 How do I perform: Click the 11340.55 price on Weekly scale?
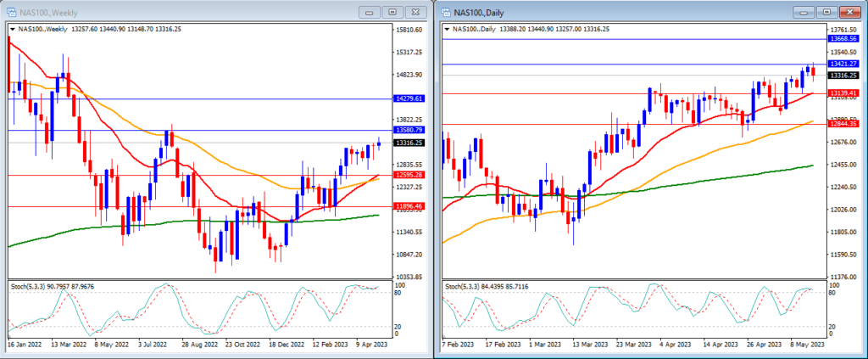[410, 232]
